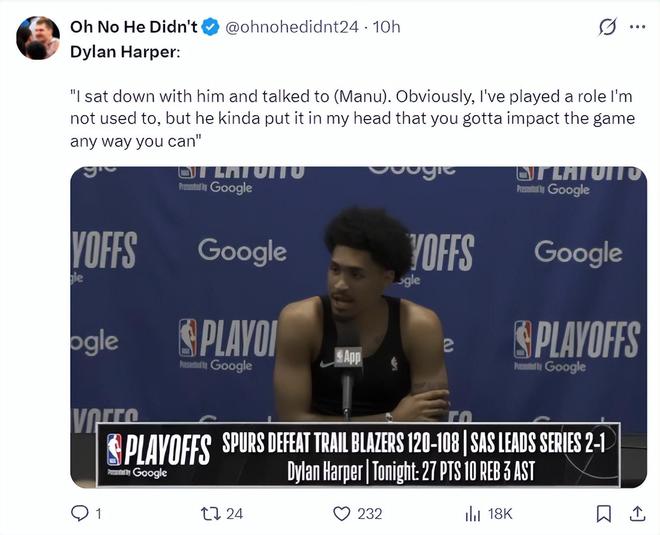660x535 pixels.
Task: Click the reply count of 1
Action: click(97, 513)
